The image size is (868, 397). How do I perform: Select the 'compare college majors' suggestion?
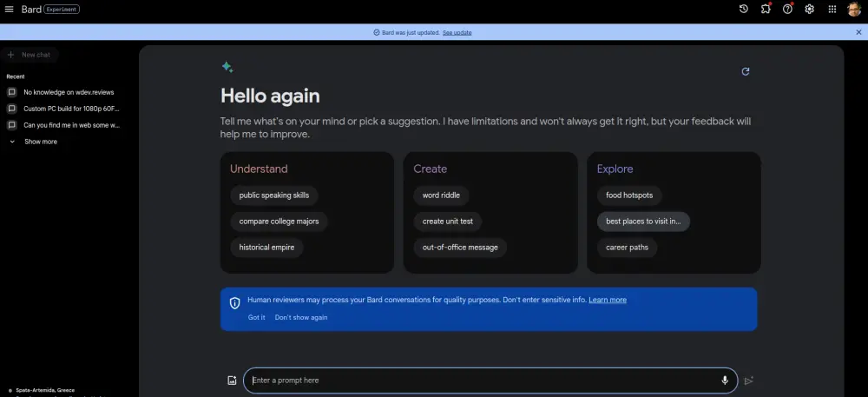click(279, 222)
